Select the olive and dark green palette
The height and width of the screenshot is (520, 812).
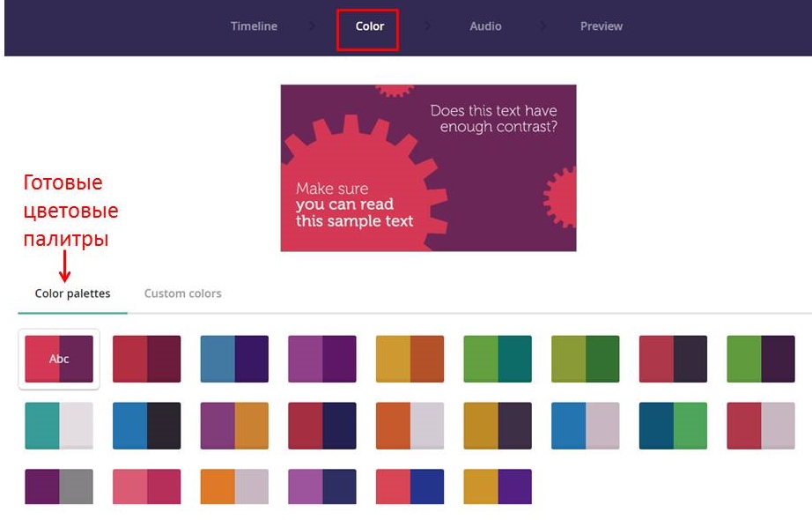coord(585,359)
